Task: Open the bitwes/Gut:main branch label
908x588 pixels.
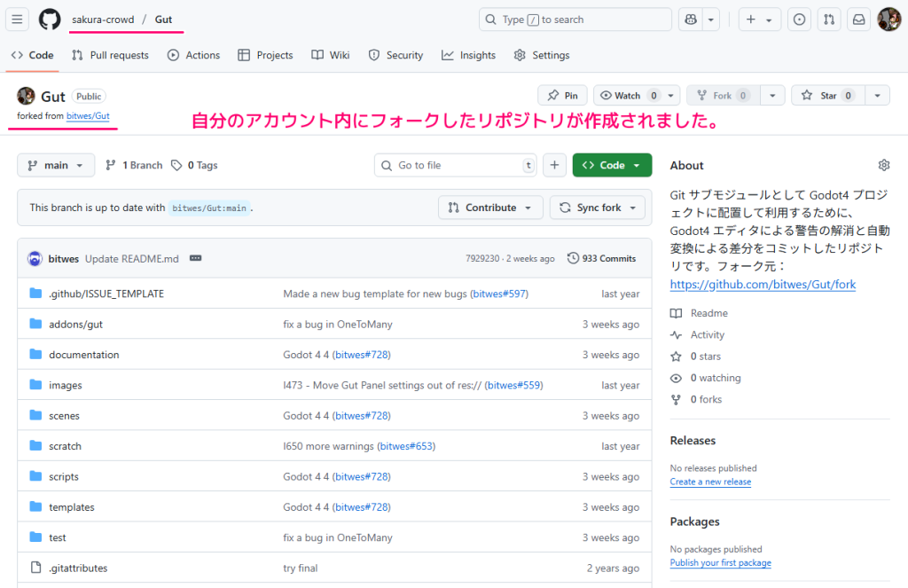Action: pos(209,208)
